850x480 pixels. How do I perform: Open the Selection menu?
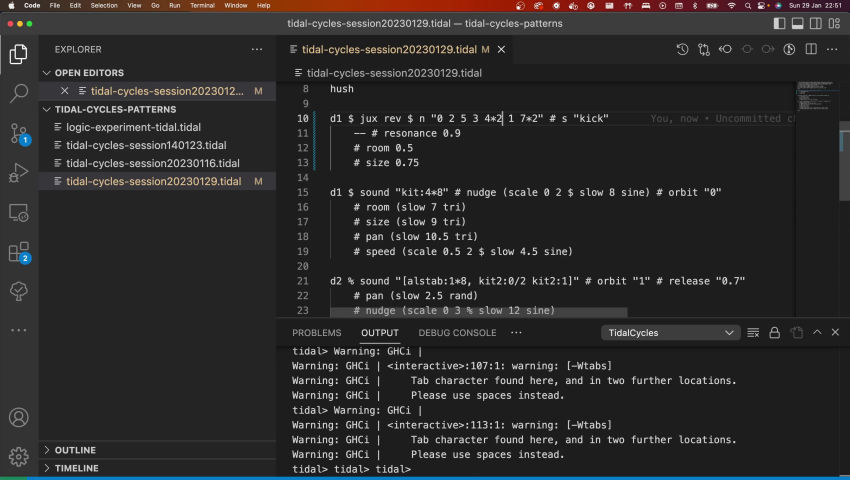104,5
